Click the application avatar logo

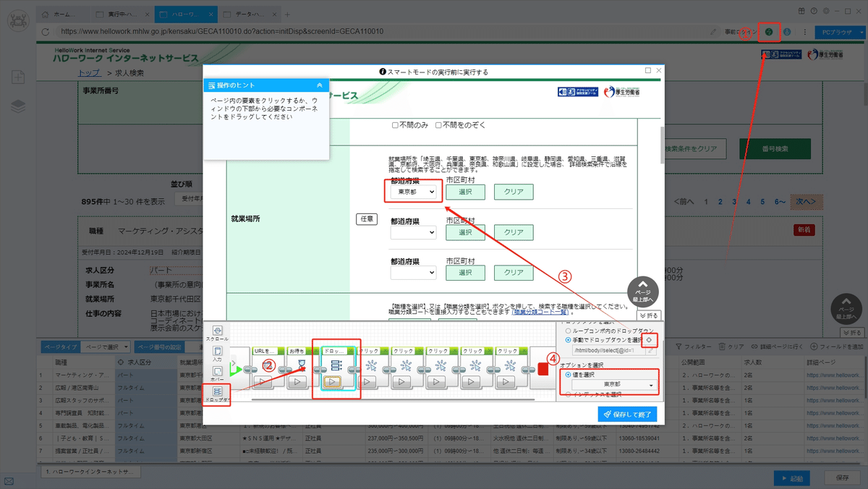[x=17, y=20]
